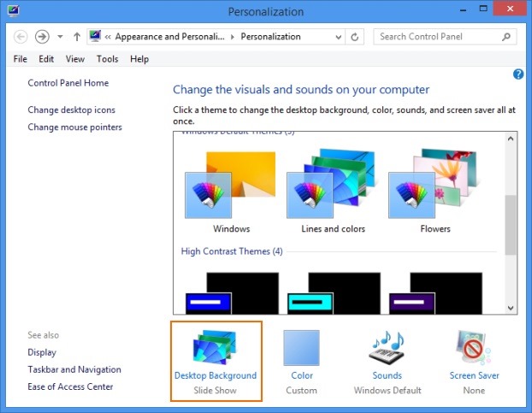Open Taskbar and Navigation link
532x413 pixels.
point(74,369)
